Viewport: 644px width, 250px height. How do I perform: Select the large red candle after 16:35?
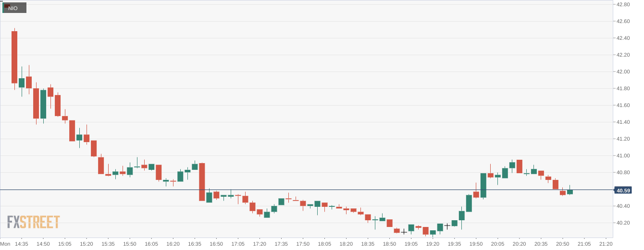202,182
